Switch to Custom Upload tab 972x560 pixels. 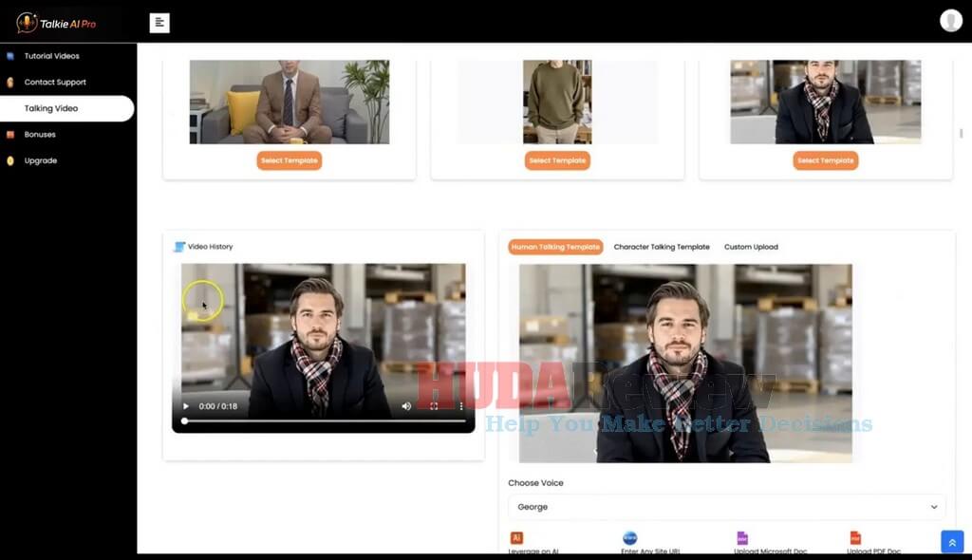pos(751,247)
